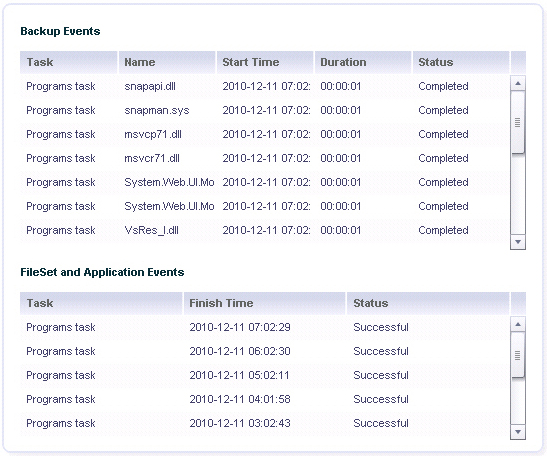Select event finished at 07:02:29
This screenshot has width=547, height=456.
point(265,327)
